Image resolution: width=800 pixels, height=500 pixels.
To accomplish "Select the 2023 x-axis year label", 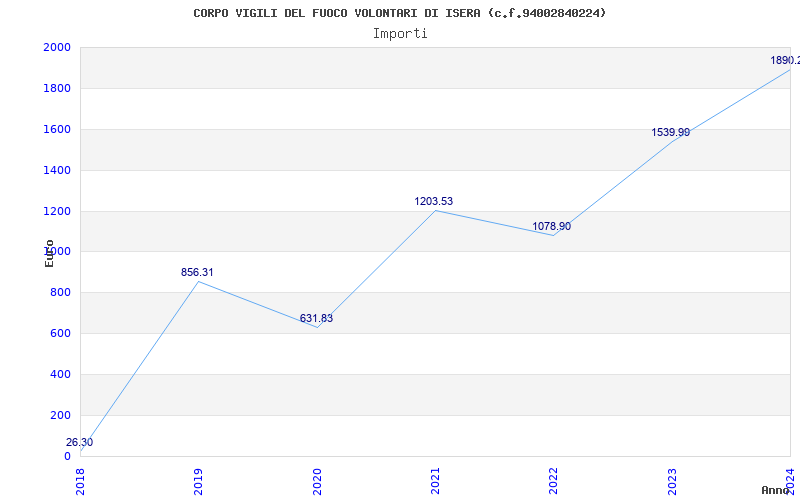I will point(671,480).
